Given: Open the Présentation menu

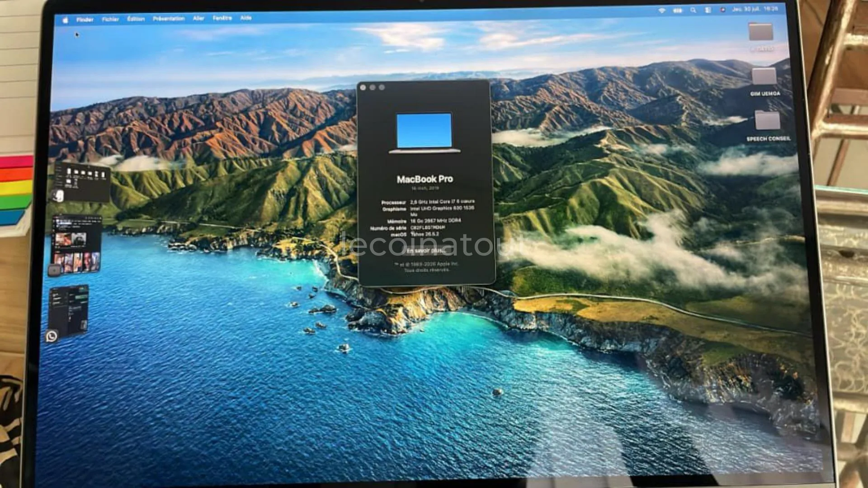Looking at the screenshot, I should [x=169, y=19].
